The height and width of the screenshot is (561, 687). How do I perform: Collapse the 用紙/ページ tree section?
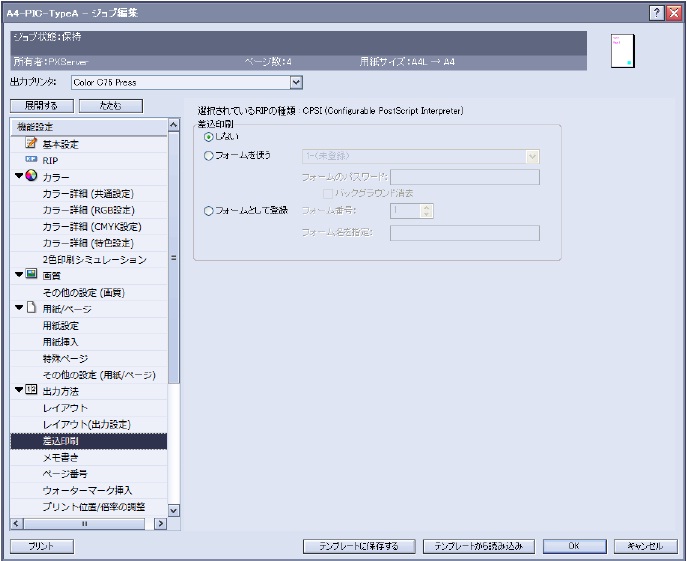click(18, 308)
